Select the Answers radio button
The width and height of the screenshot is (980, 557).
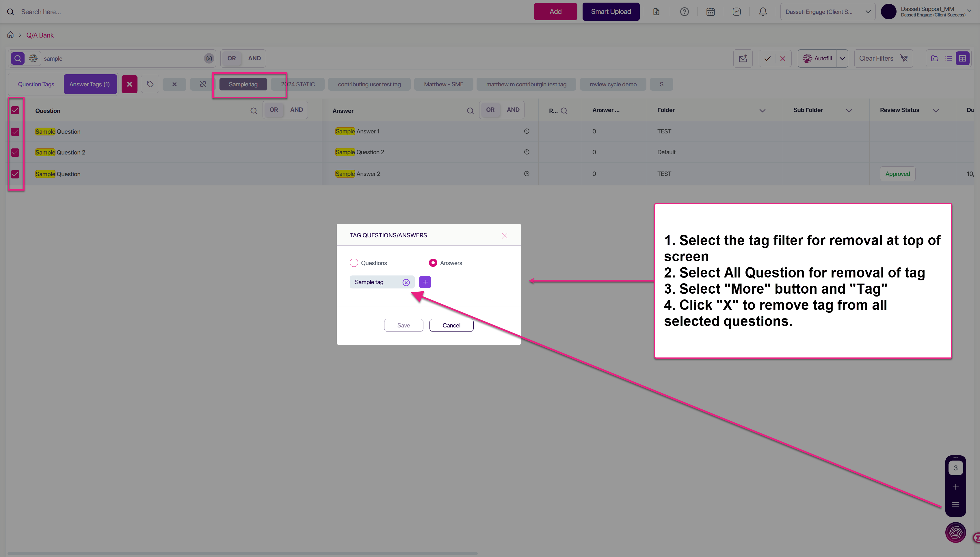433,263
